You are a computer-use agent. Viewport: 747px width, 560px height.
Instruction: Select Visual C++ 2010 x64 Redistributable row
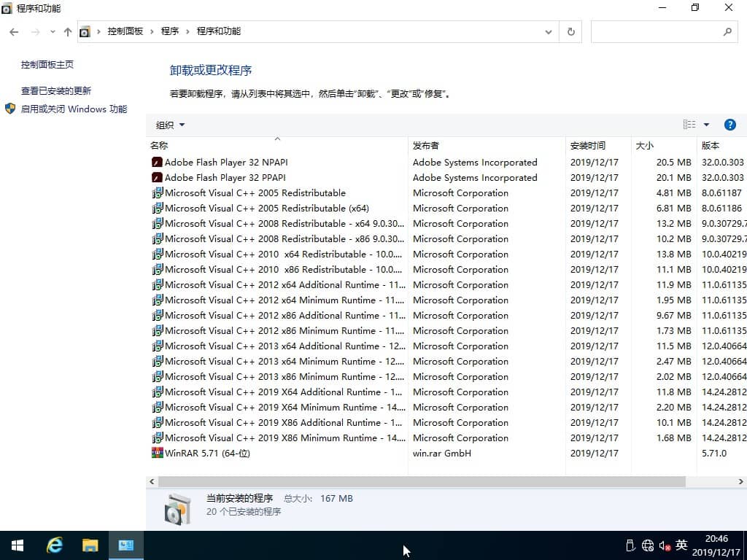[x=446, y=254]
